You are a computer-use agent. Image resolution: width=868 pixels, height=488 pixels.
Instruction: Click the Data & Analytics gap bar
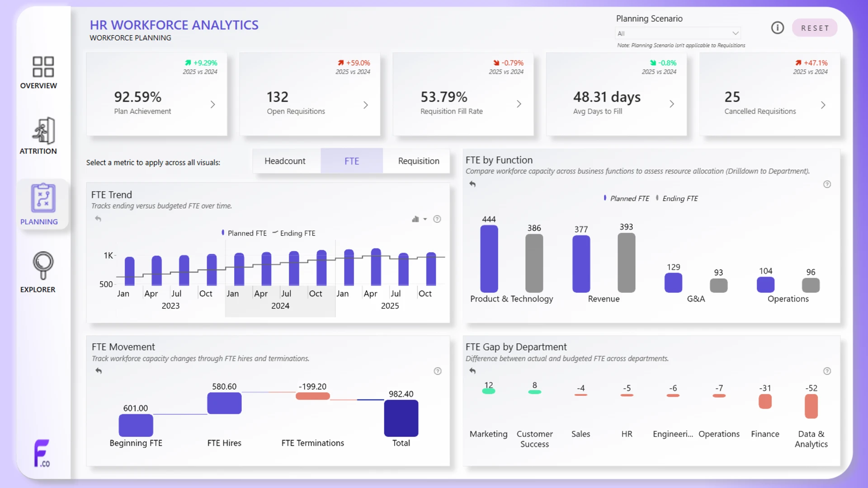811,406
